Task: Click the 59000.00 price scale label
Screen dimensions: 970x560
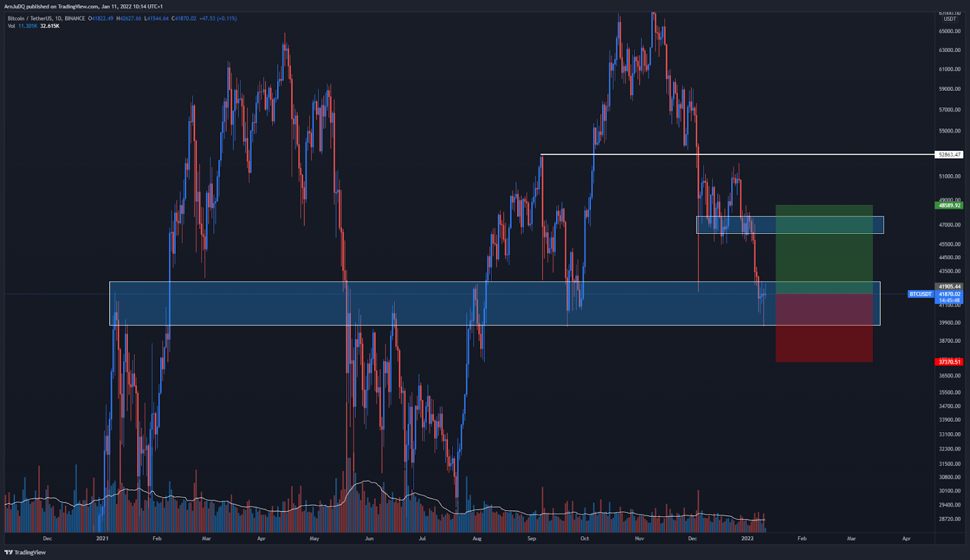Action: 949,89
